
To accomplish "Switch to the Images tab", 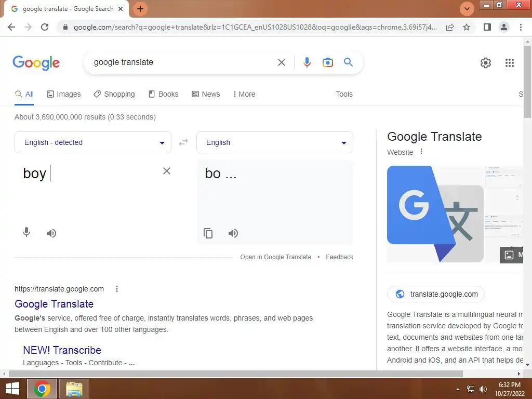I will [64, 94].
